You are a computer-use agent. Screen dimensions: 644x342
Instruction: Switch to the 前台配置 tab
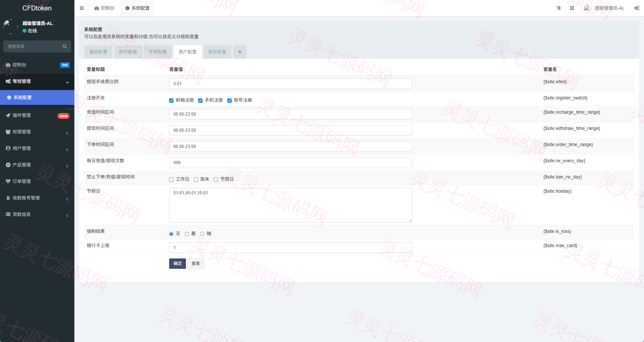click(217, 52)
